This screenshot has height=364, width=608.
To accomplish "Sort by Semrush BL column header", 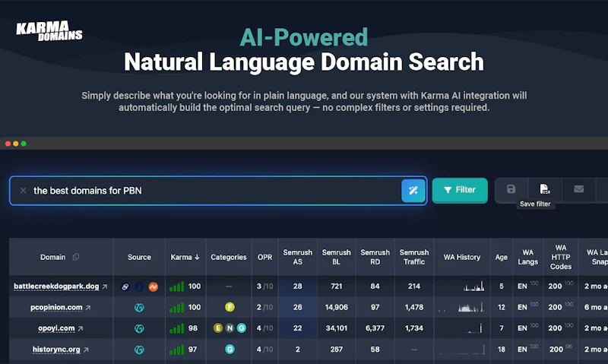I will 336,257.
